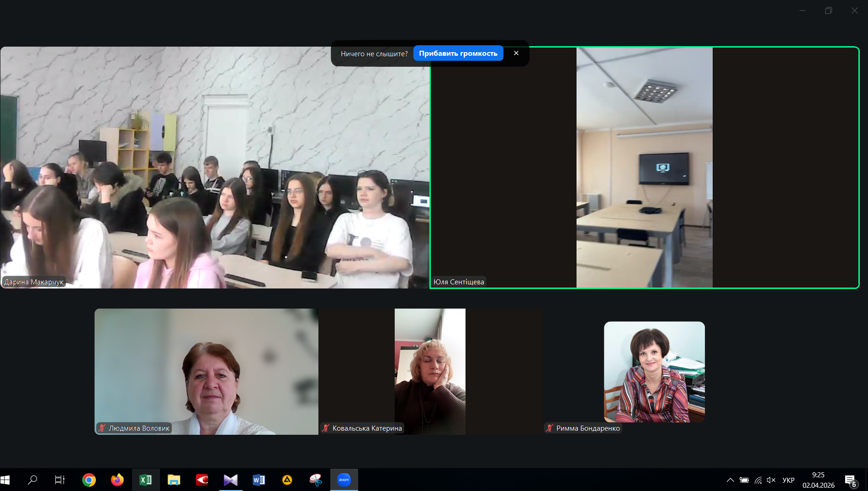Open the Snipping Tool taskbar icon

(315, 480)
